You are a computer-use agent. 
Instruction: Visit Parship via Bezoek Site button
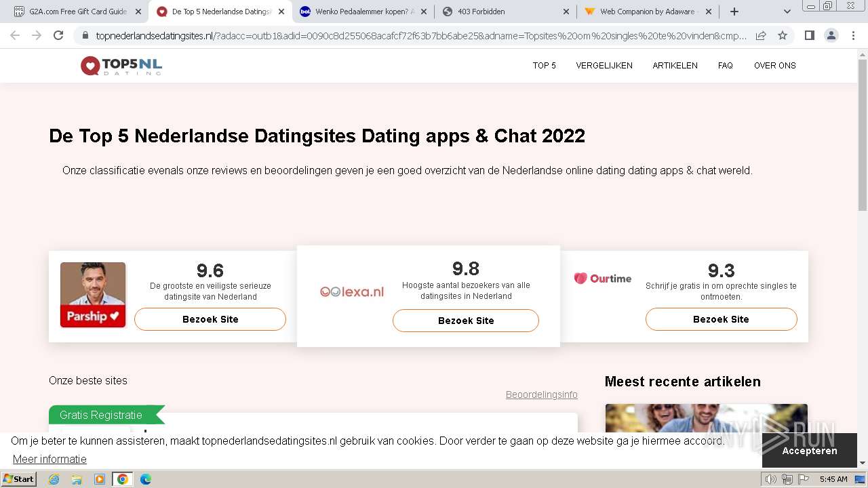pos(210,319)
